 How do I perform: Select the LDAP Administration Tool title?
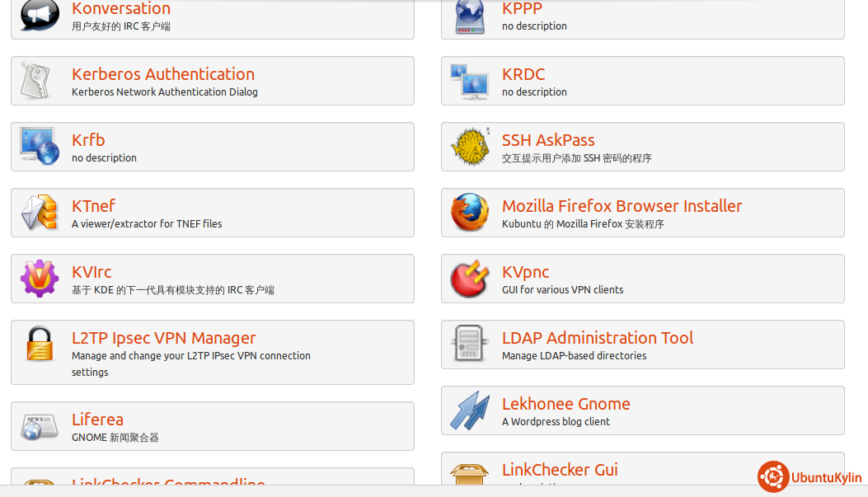[x=597, y=338]
